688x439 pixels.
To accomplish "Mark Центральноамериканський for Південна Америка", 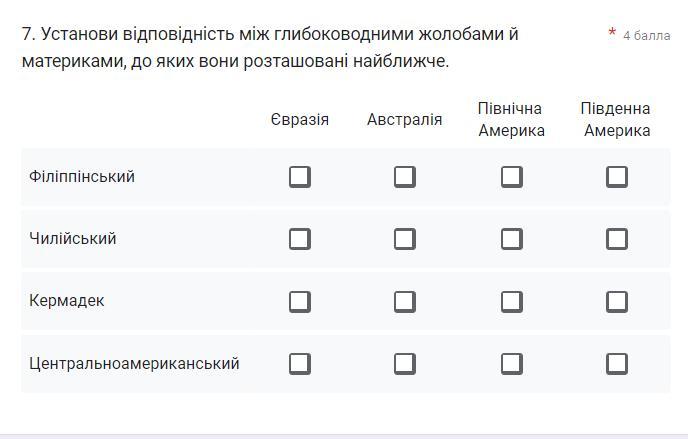I will pos(617,363).
